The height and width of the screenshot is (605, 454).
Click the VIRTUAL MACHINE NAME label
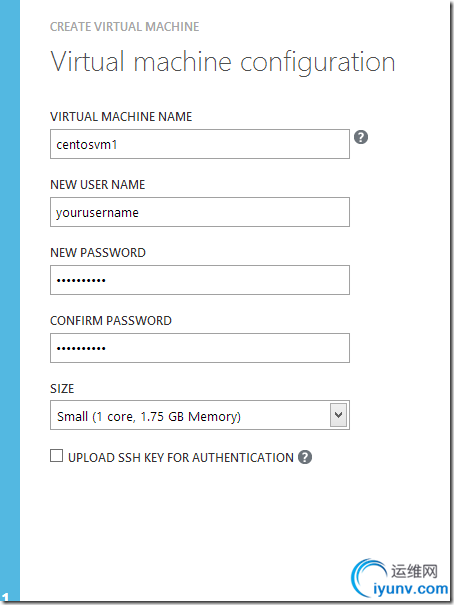121,117
